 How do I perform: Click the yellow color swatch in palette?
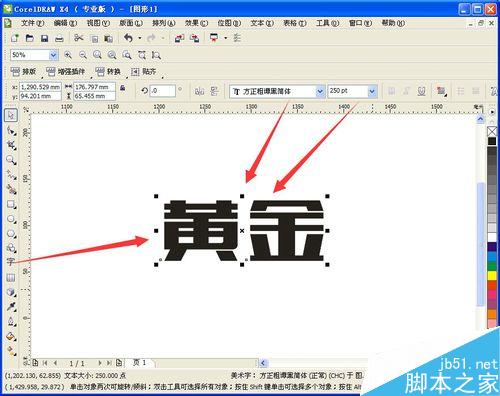[x=492, y=275]
